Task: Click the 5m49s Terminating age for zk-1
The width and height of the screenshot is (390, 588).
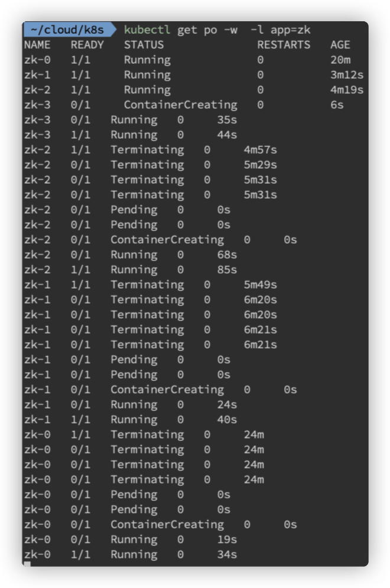Action: 261,285
